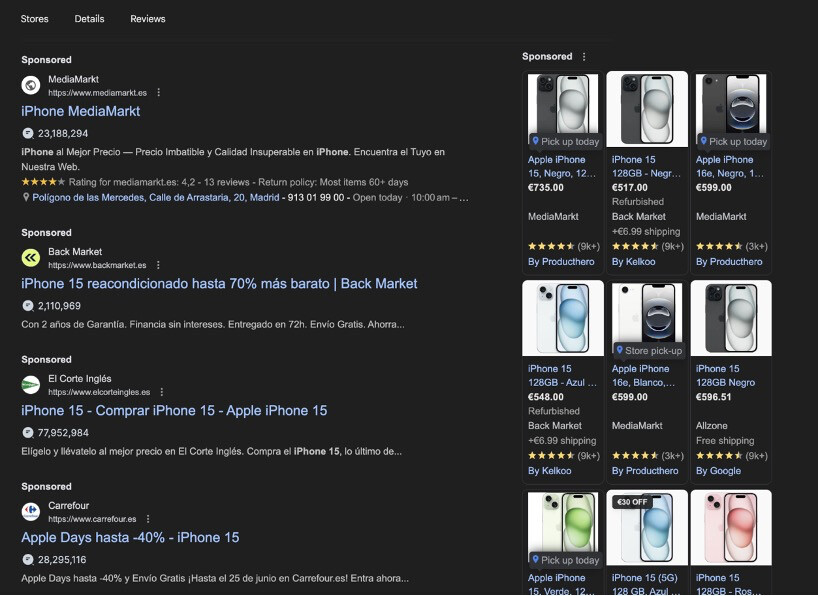Click the https://www.elcorteingles.es URL
Image resolution: width=818 pixels, height=596 pixels.
pos(99,392)
